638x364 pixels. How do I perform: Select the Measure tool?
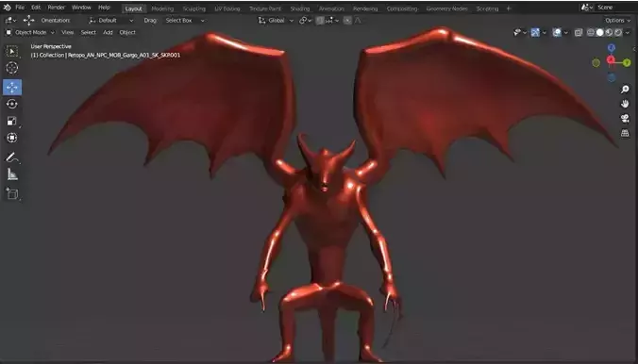(x=12, y=174)
